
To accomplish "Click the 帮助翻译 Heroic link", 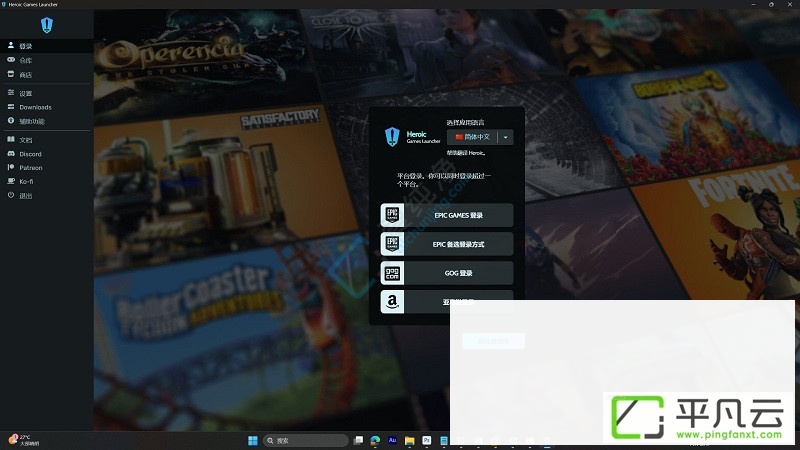I will coord(466,153).
